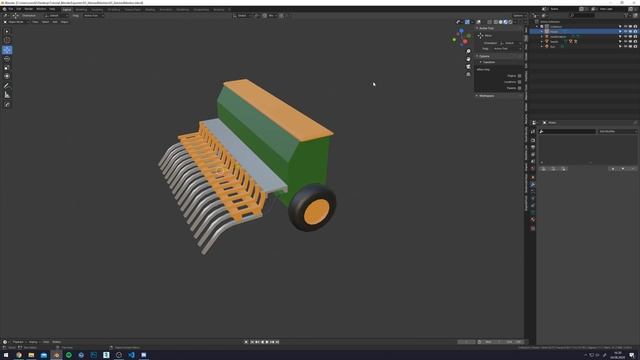Switch to the Modeling workspace tab

[81, 9]
